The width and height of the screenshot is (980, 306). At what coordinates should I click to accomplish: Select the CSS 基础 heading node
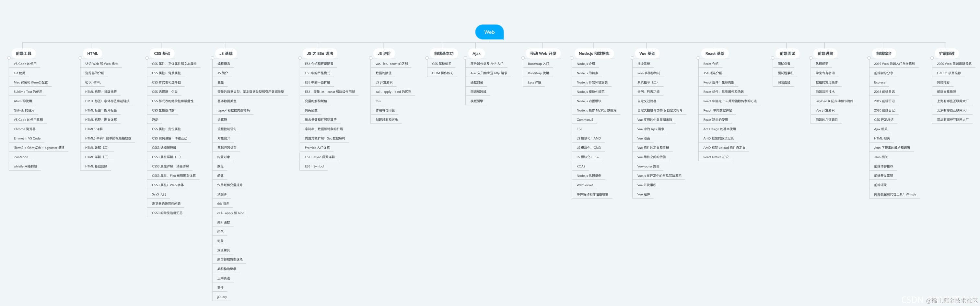point(162,53)
